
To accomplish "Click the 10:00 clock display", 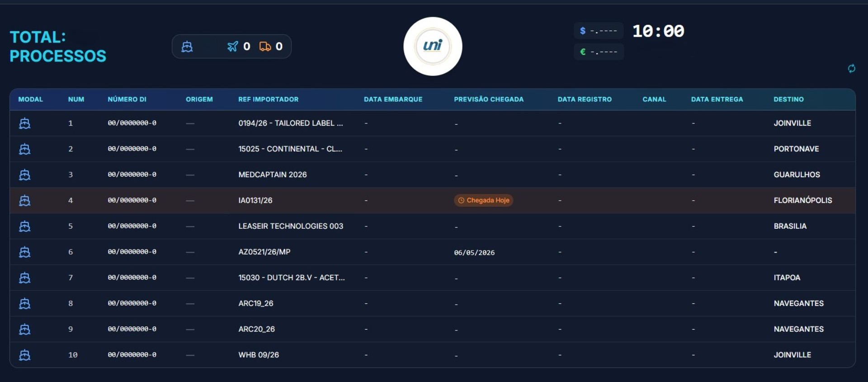I will [x=658, y=31].
